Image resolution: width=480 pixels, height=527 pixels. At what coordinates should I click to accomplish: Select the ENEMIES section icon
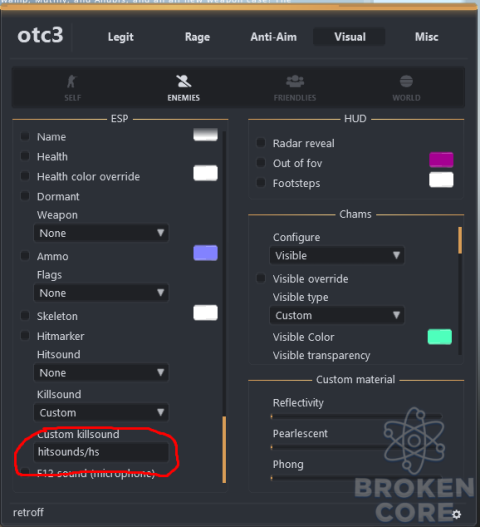coord(184,81)
